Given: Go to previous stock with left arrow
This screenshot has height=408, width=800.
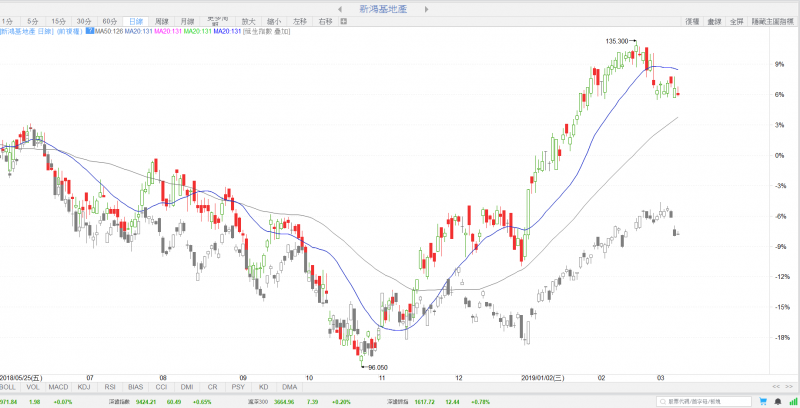Looking at the screenshot, I should click(x=340, y=7).
